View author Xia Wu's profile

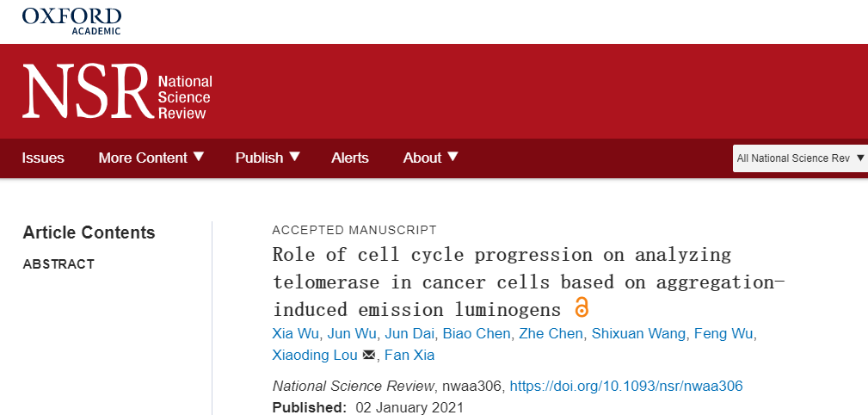pyautogui.click(x=296, y=333)
